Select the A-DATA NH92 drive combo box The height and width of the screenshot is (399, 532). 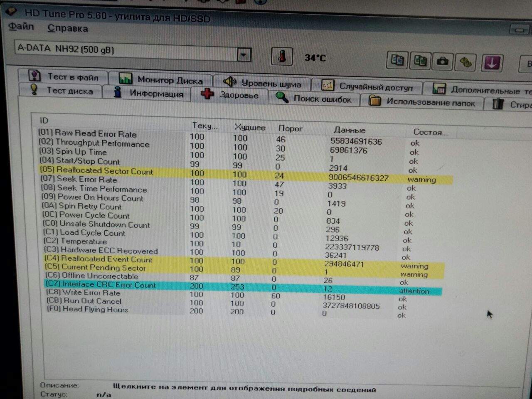point(133,52)
